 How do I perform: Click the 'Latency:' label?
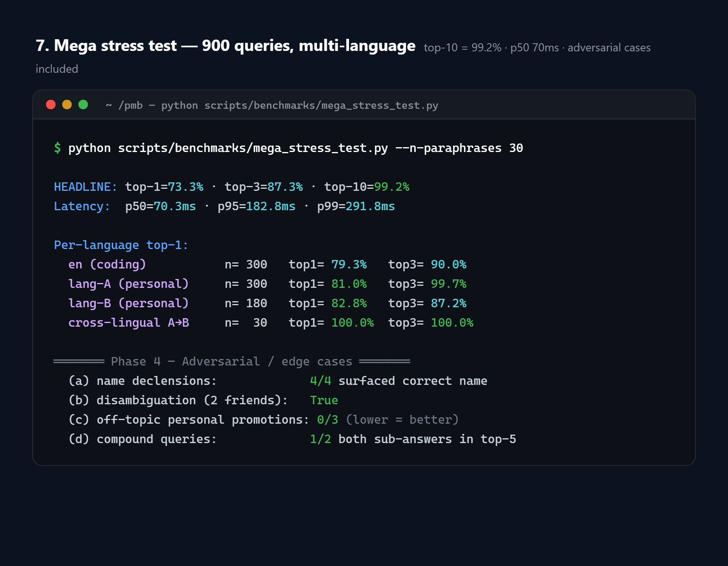point(82,206)
